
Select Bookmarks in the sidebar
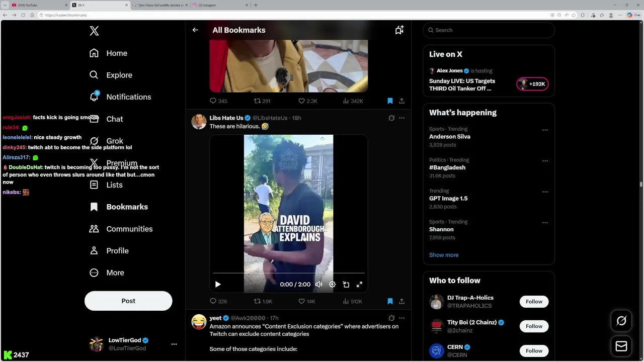[119, 207]
